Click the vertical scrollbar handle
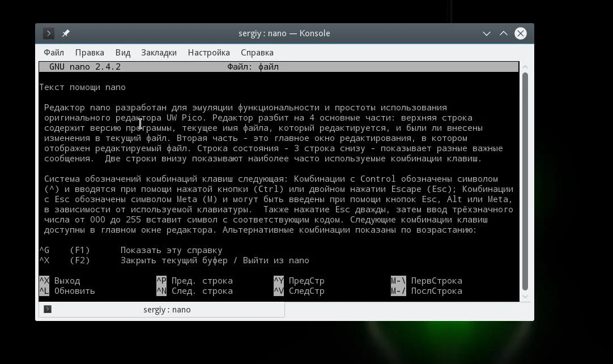The image size is (613, 364). click(525, 181)
